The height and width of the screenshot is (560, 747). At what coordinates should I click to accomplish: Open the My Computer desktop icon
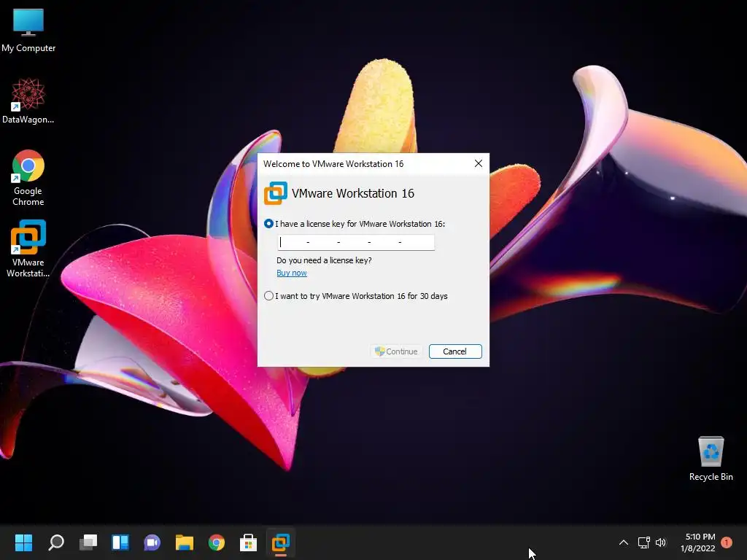(28, 31)
